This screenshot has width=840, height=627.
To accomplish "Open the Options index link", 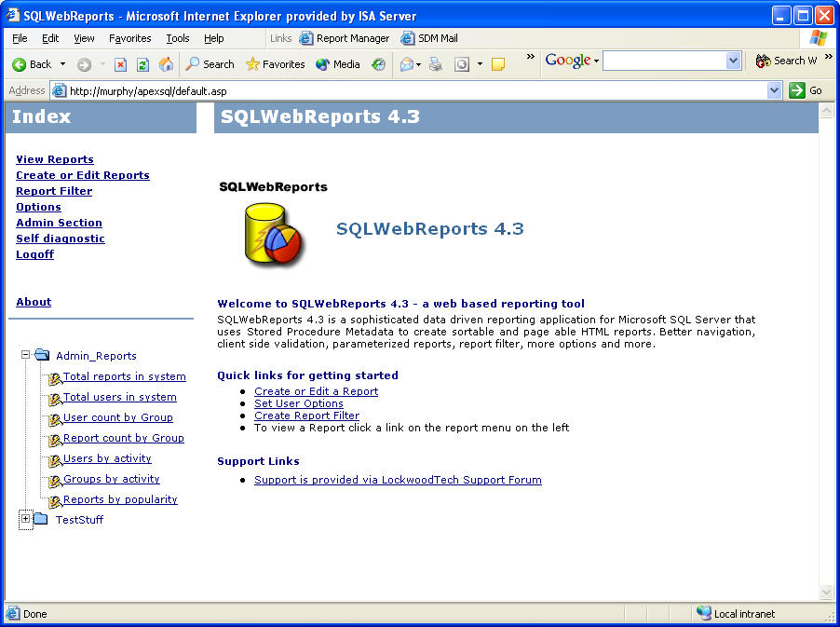I will click(x=38, y=207).
